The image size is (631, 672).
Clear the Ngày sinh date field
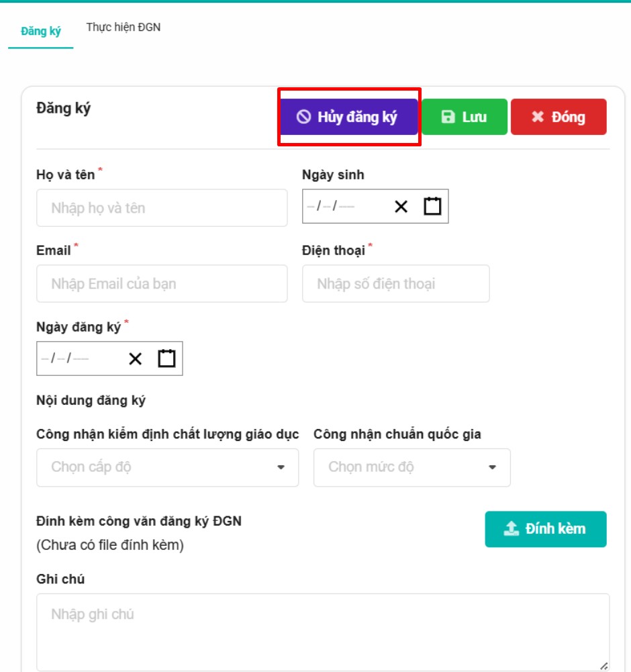(401, 207)
